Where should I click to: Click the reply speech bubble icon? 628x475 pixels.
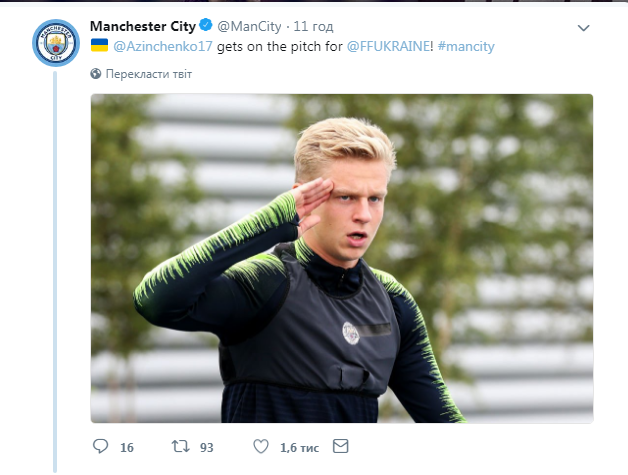[x=100, y=446]
